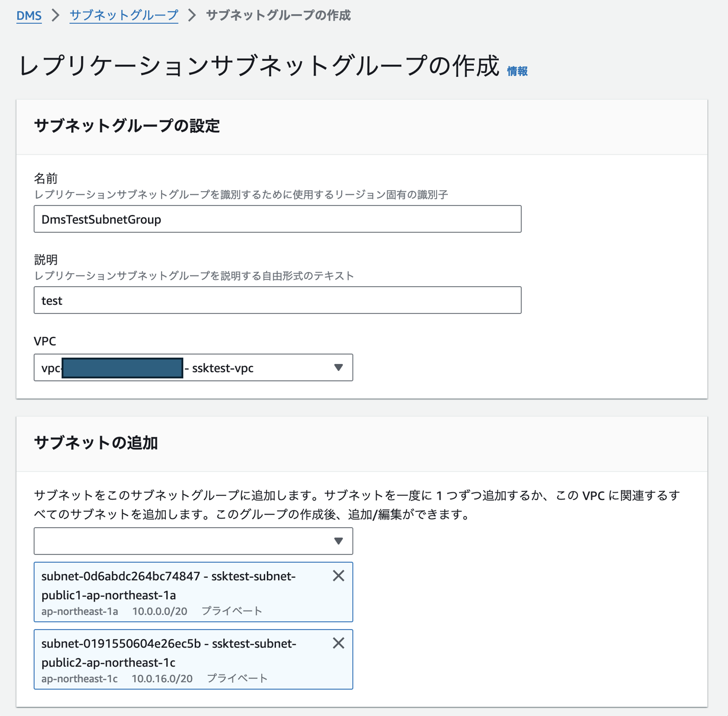Click chevron after DMS breadcrumb

click(56, 16)
